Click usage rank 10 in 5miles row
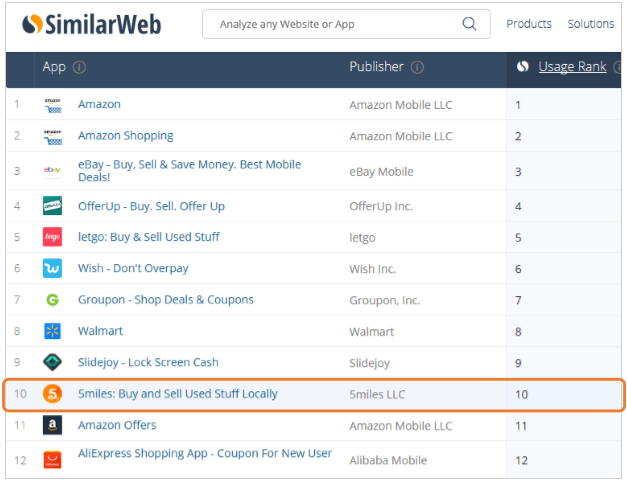Screen dimensions: 627x487 click(x=521, y=395)
